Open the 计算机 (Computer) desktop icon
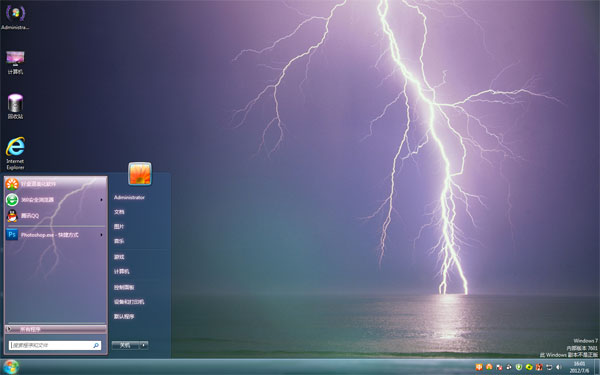 click(15, 62)
